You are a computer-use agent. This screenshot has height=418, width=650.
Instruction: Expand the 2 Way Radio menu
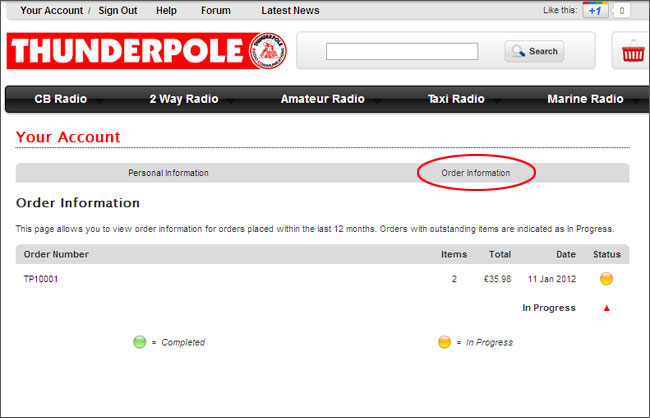tap(184, 99)
